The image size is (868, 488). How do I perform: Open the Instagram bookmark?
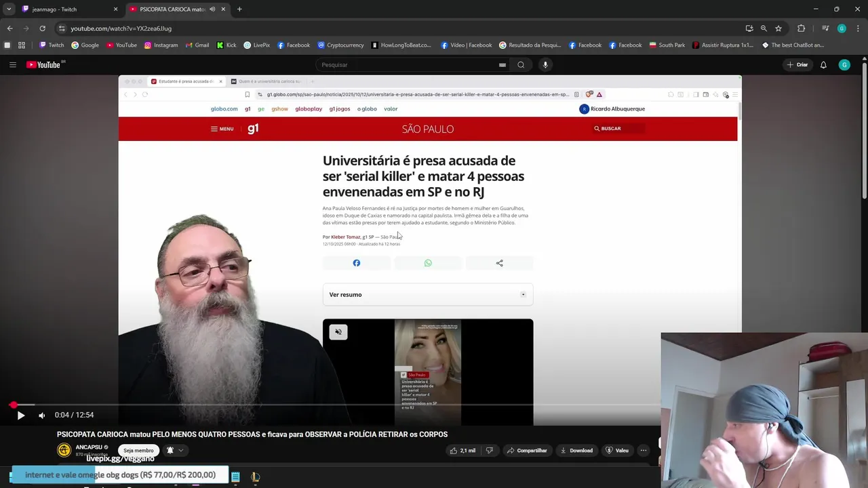click(161, 45)
